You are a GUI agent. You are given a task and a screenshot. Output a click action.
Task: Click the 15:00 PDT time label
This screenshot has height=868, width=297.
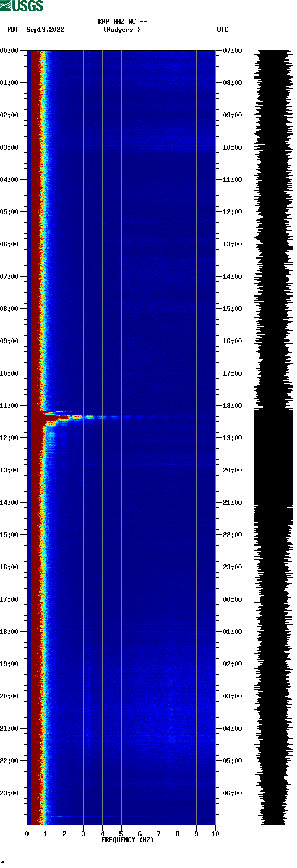(x=9, y=535)
